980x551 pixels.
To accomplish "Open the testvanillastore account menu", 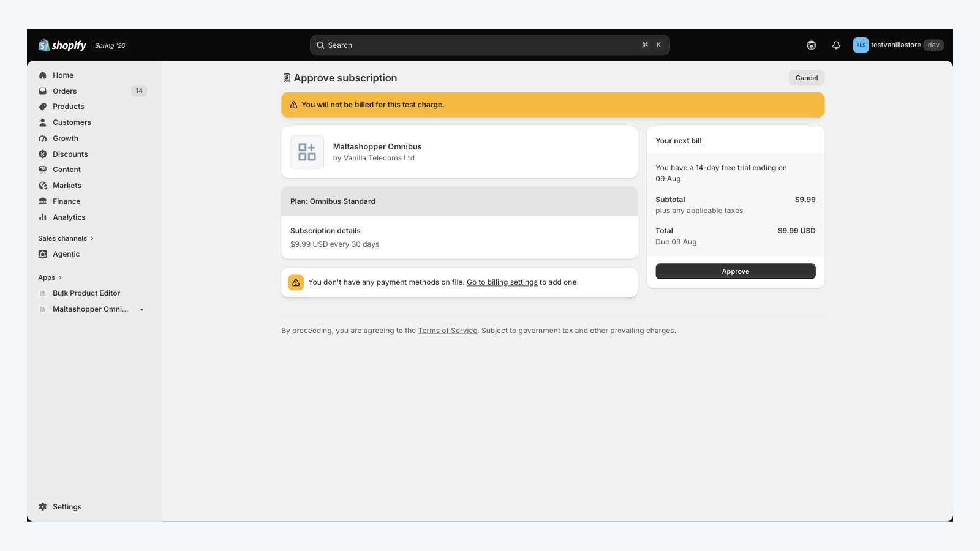I will click(x=899, y=45).
